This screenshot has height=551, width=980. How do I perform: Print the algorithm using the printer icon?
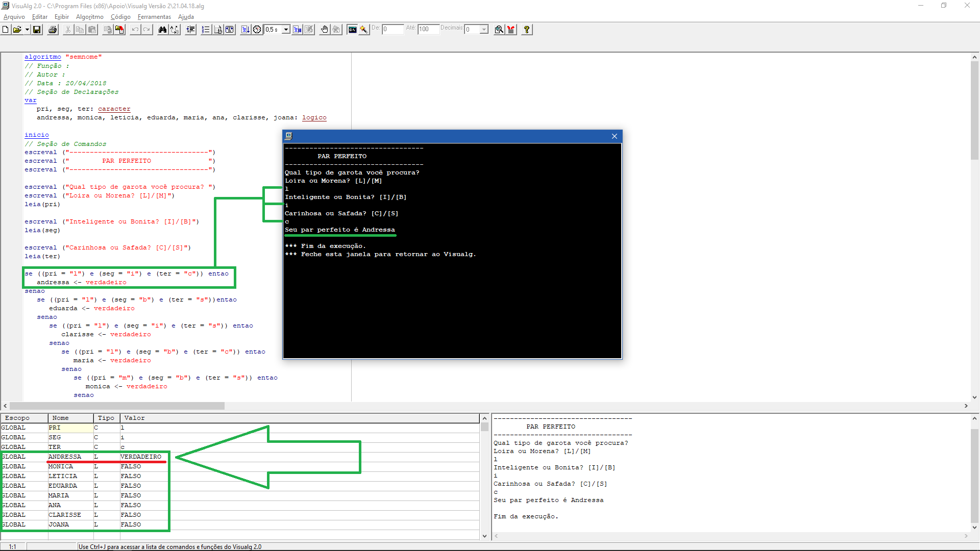point(53,30)
